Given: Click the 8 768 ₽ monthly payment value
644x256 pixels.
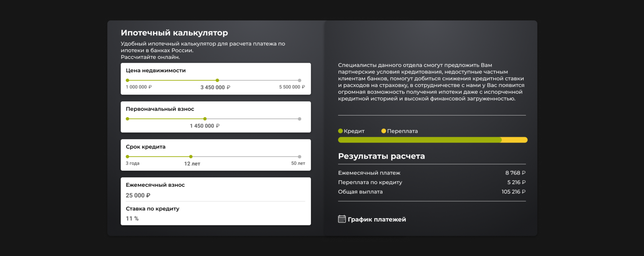Looking at the screenshot, I should (x=516, y=173).
